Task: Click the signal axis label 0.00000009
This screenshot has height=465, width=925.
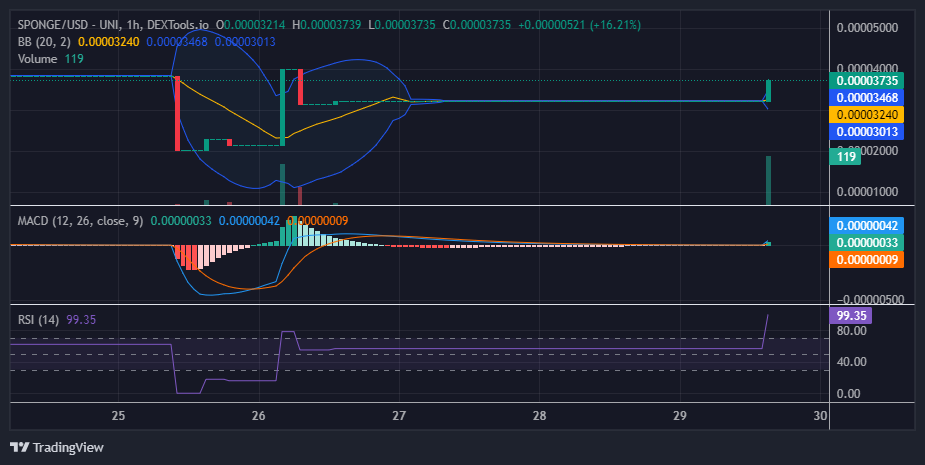Action: coord(867,260)
